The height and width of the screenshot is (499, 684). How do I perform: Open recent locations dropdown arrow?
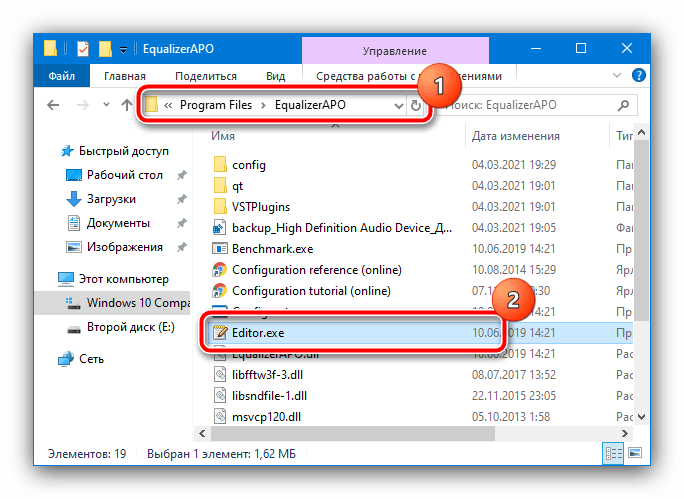pos(106,105)
